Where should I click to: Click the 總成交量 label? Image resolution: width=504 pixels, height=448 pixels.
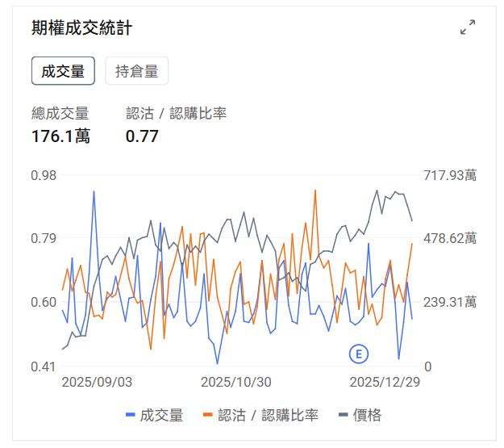pos(60,114)
